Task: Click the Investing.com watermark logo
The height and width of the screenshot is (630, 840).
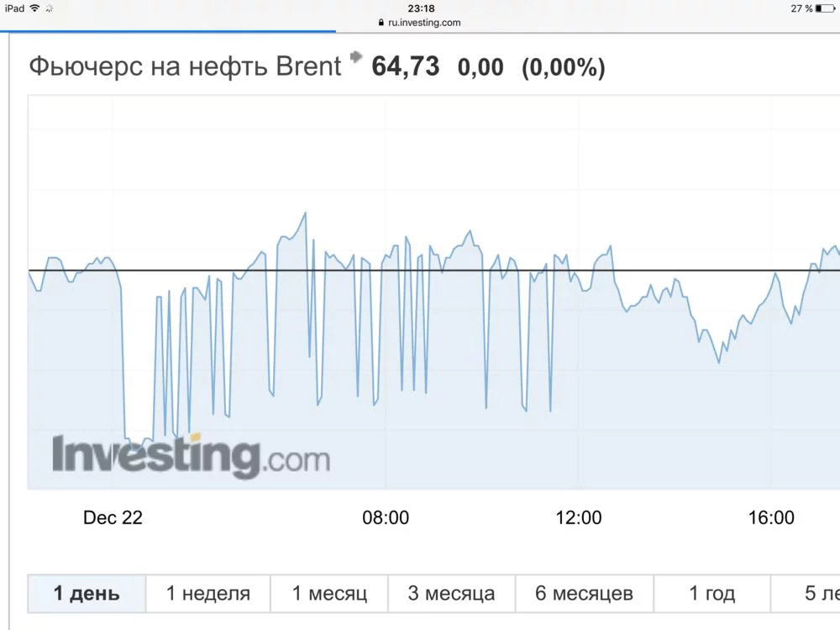Action: (191, 456)
